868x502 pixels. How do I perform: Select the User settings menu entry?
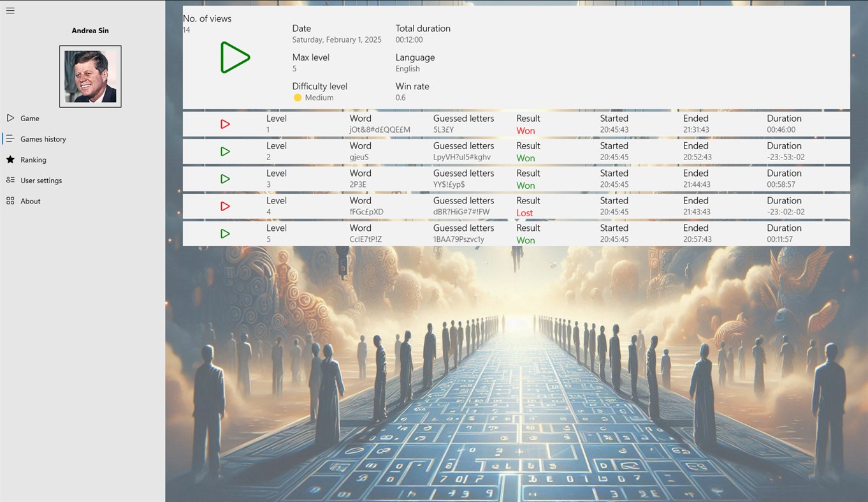pos(41,180)
